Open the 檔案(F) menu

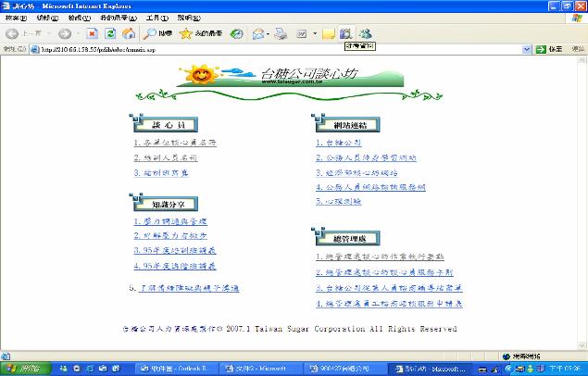point(16,18)
